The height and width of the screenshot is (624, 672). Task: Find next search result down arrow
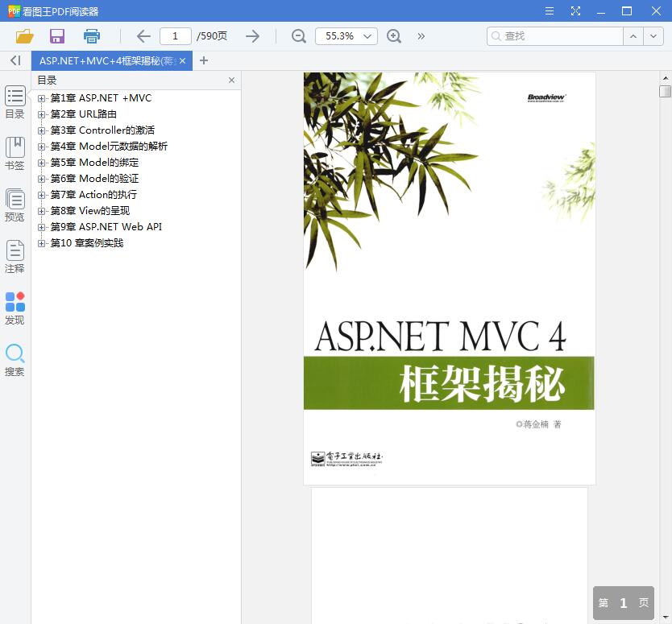pyautogui.click(x=653, y=36)
